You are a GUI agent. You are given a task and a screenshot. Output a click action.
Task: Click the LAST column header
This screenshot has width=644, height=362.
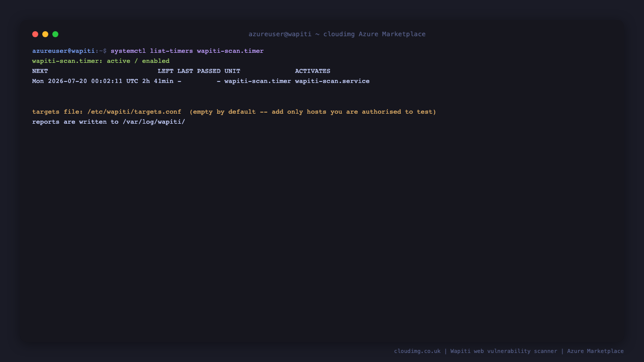pyautogui.click(x=185, y=71)
